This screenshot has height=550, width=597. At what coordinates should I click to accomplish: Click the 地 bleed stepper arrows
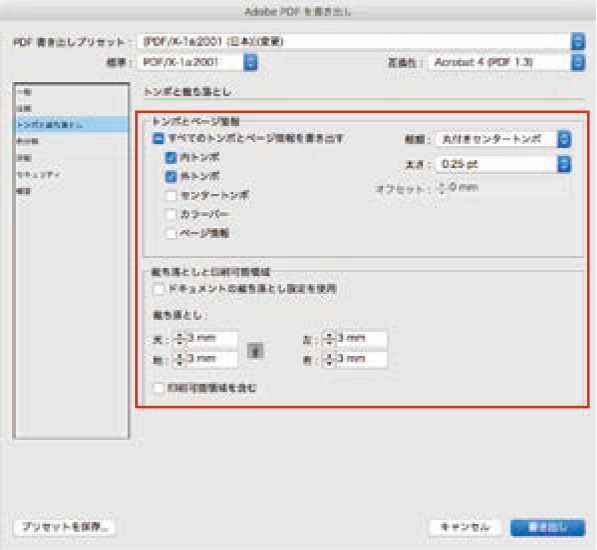180,359
